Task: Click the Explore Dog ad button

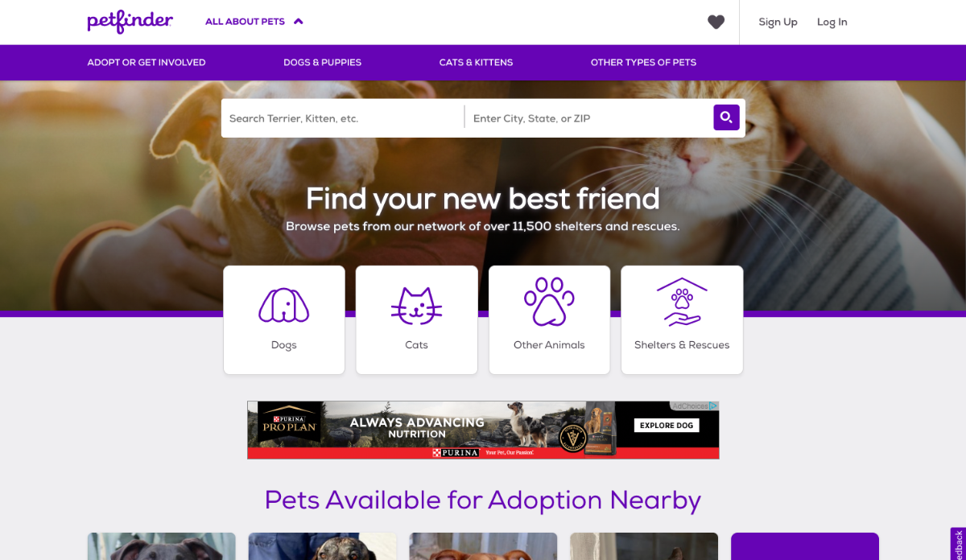Action: [667, 426]
